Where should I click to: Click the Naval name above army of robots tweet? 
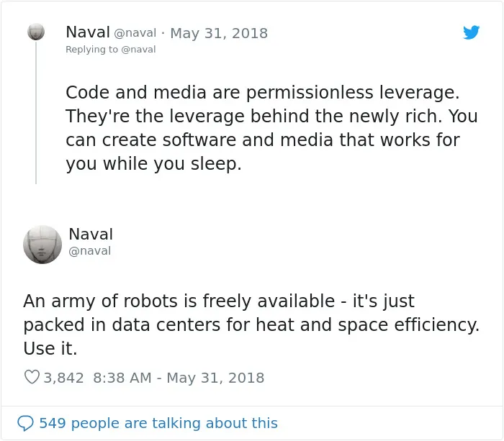91,234
